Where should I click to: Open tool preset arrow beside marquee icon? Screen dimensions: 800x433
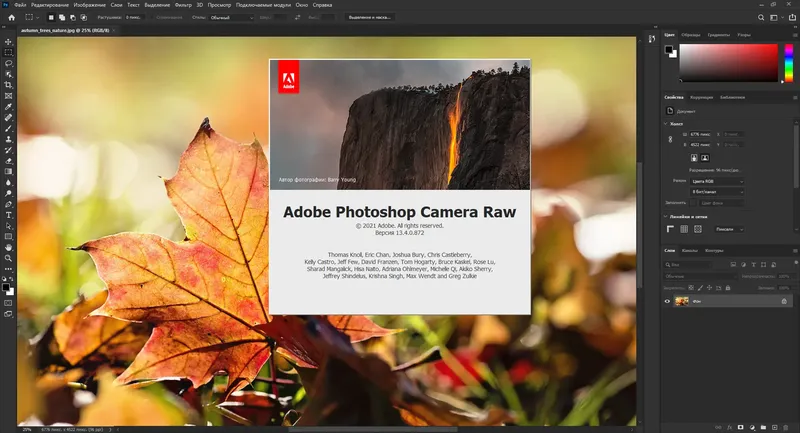pos(37,18)
